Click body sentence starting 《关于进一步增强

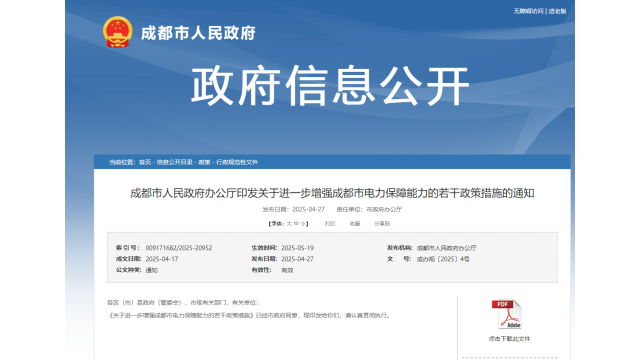point(250,316)
